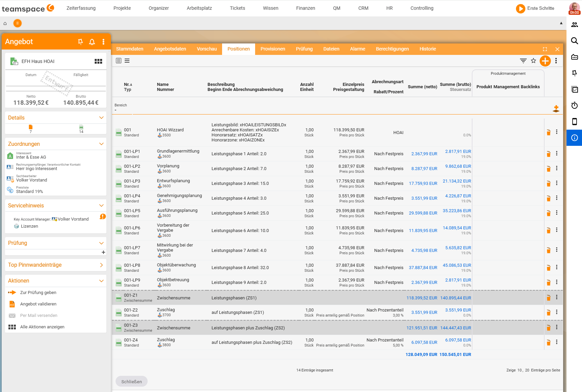Show 20 entries per page
Viewport: 582px width, 392px height.
527,370
